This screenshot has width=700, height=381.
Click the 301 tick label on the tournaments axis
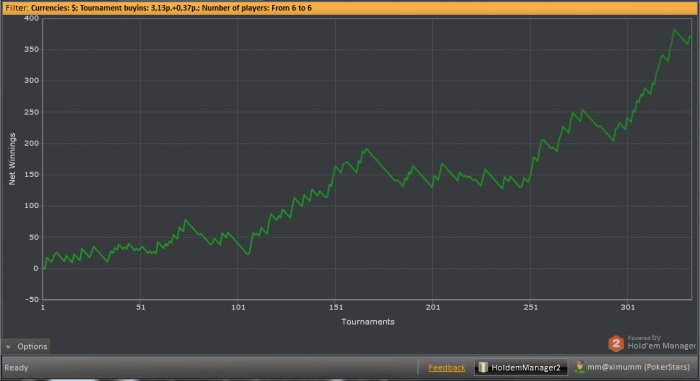pos(627,307)
